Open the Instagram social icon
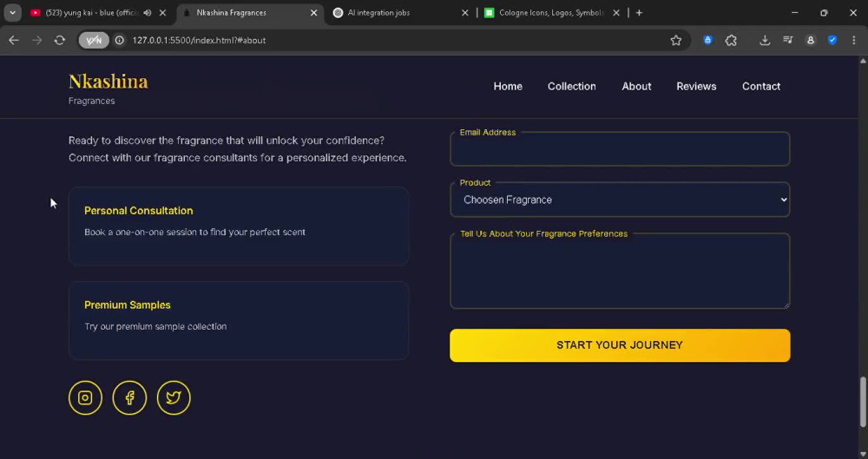This screenshot has width=868, height=459. (x=85, y=397)
